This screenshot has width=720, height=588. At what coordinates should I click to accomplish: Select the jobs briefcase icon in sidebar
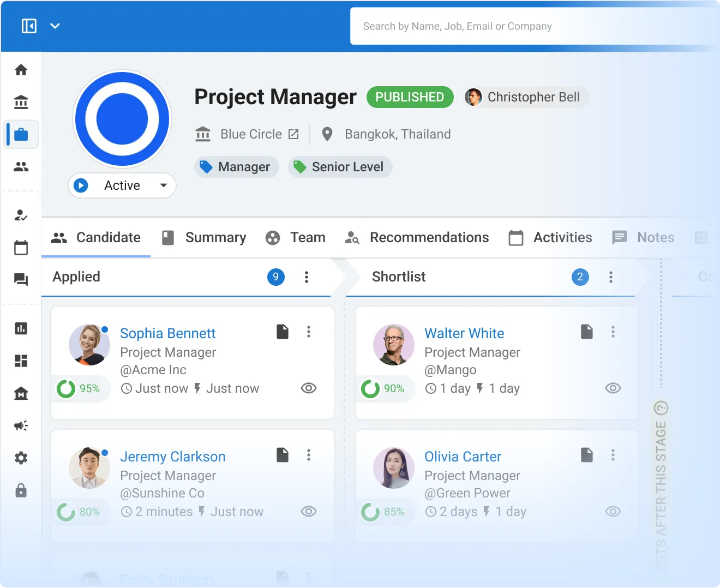(x=21, y=134)
